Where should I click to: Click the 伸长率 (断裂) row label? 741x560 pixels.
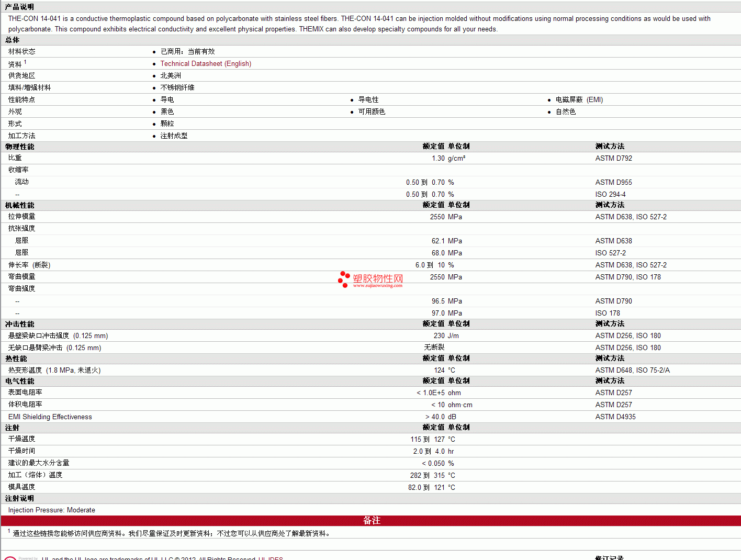coord(29,265)
